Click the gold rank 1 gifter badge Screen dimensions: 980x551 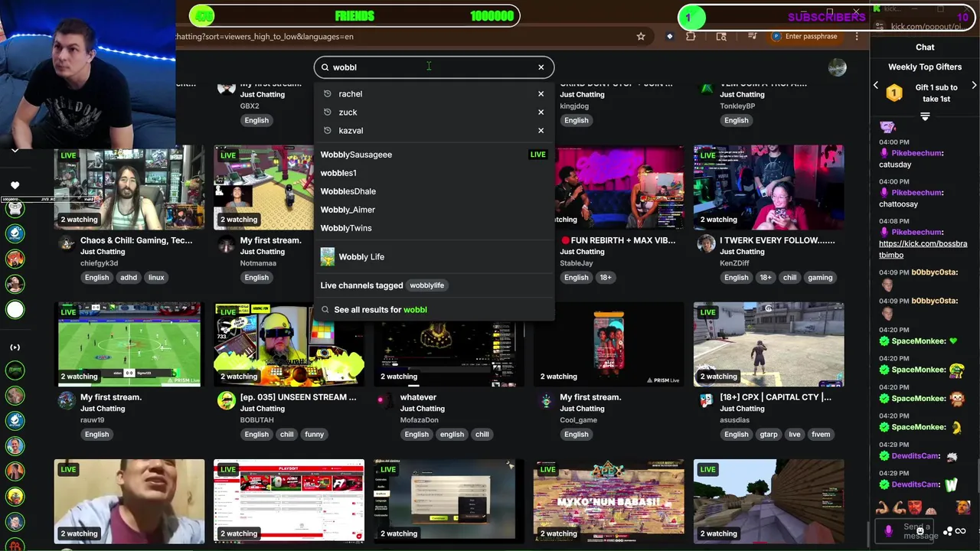(894, 93)
